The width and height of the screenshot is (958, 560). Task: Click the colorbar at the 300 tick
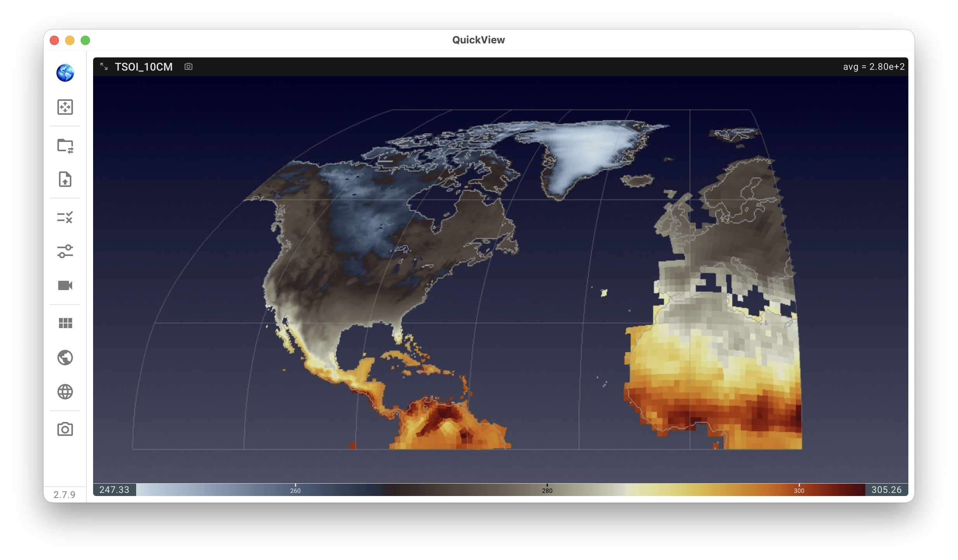click(799, 489)
